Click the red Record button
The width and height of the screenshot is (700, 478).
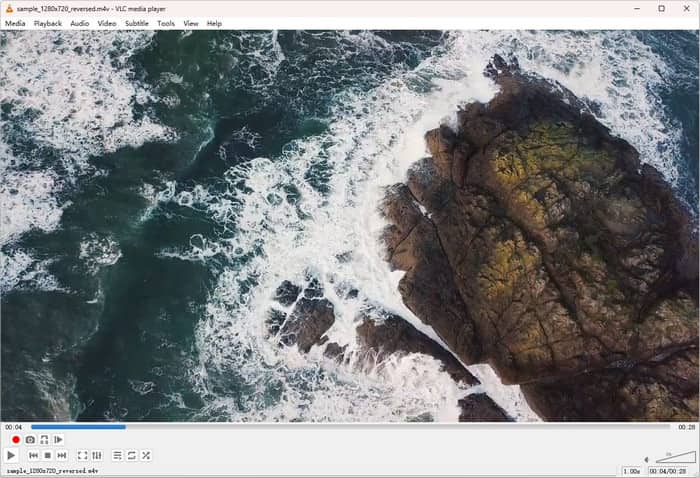tap(16, 440)
